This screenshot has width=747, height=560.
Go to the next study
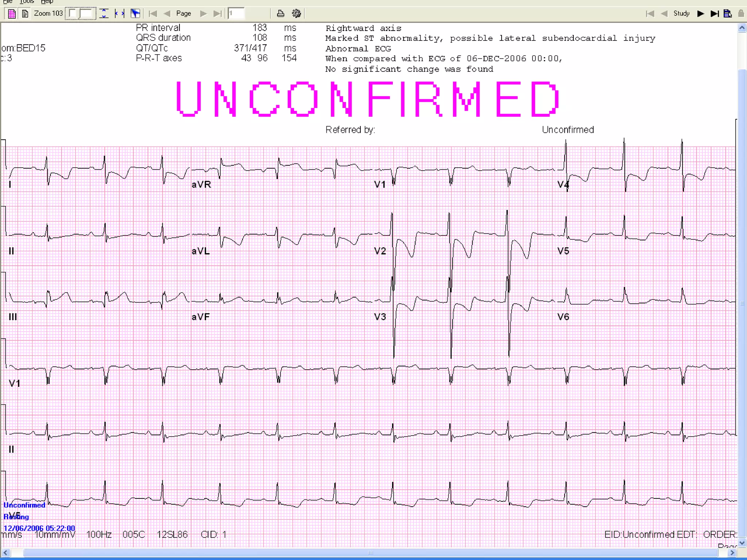tap(700, 14)
